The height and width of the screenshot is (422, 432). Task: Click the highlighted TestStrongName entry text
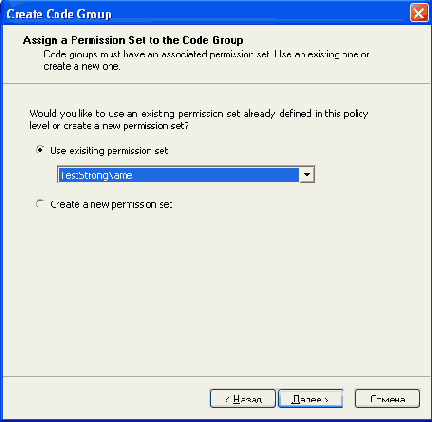(96, 175)
